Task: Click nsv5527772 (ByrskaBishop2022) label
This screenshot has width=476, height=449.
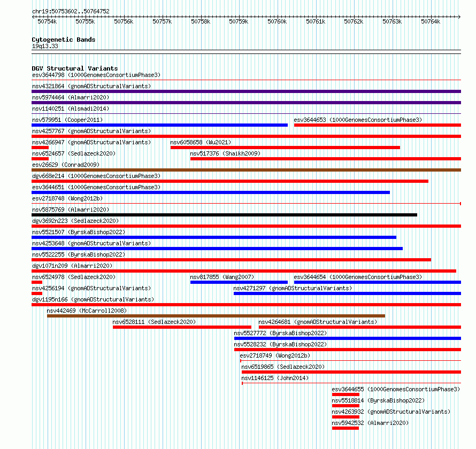Action: click(280, 333)
